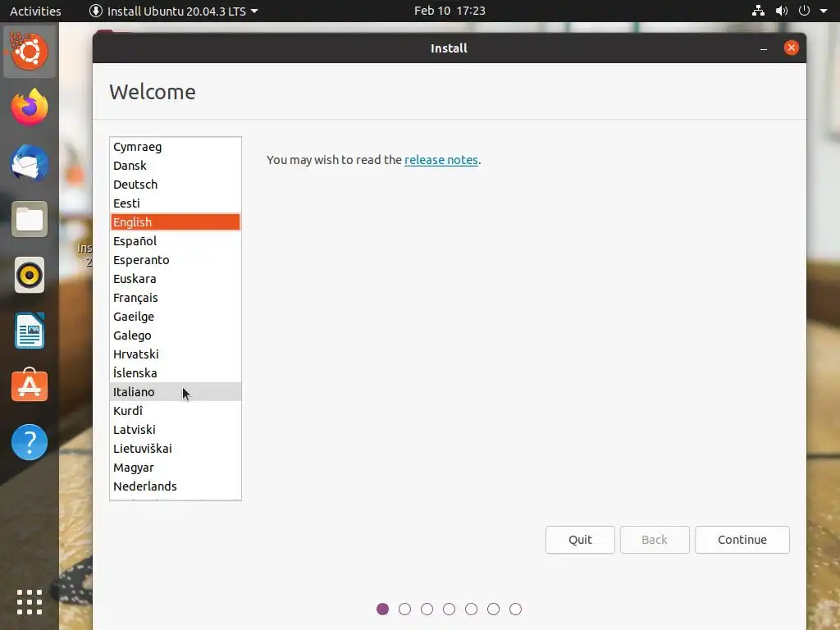The image size is (840, 630).
Task: Select Kurdî language entry
Action: pyautogui.click(x=176, y=411)
